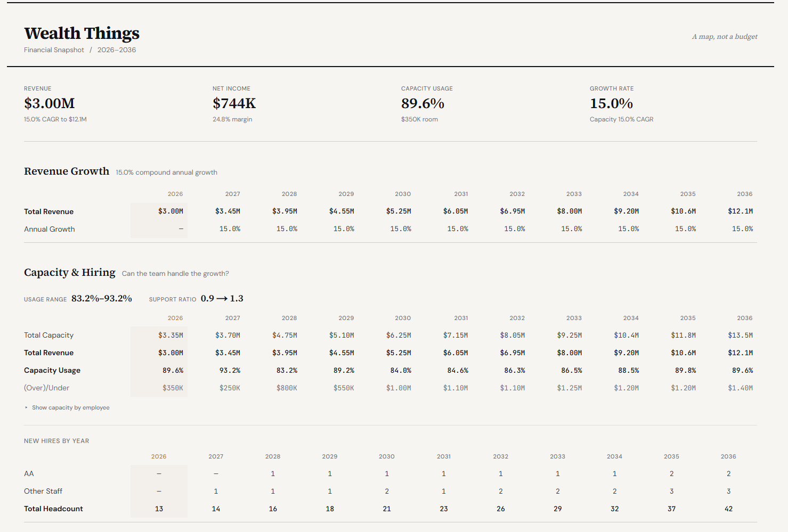Click 2027 capacity usage 93.2%
The width and height of the screenshot is (788, 532).
click(230, 370)
